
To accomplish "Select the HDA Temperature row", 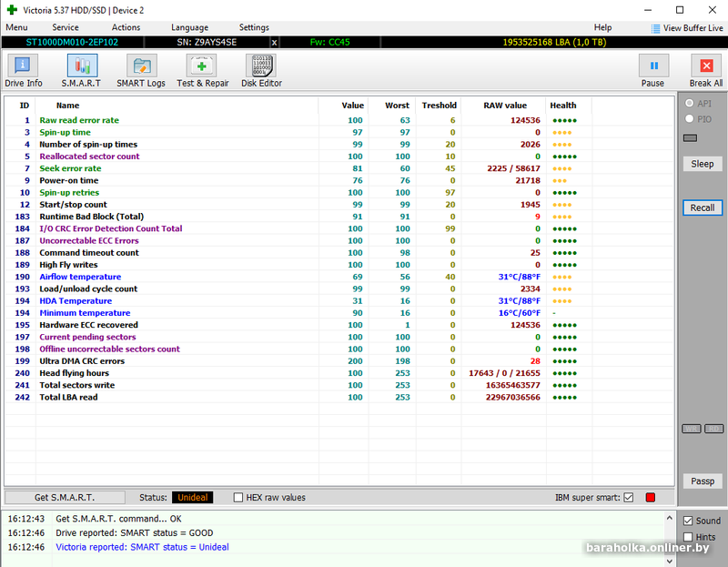I will point(339,301).
